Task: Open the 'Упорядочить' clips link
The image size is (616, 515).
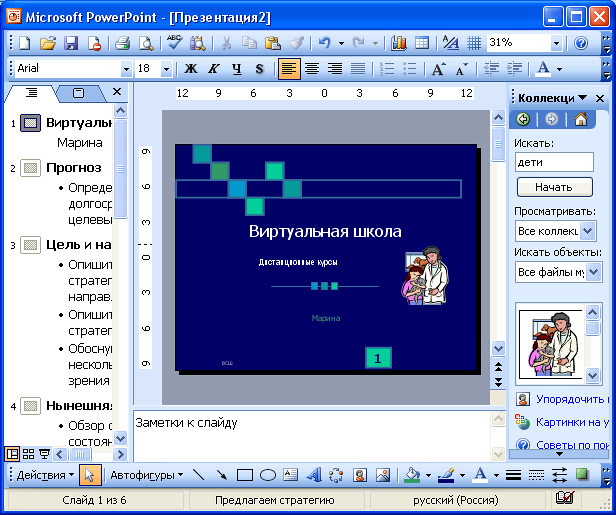Action: (x=572, y=400)
